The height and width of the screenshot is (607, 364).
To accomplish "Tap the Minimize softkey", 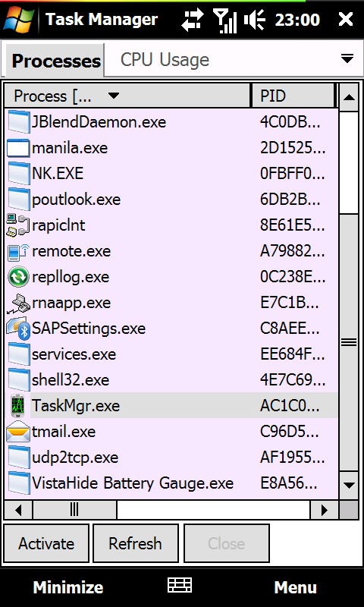I will [x=68, y=587].
